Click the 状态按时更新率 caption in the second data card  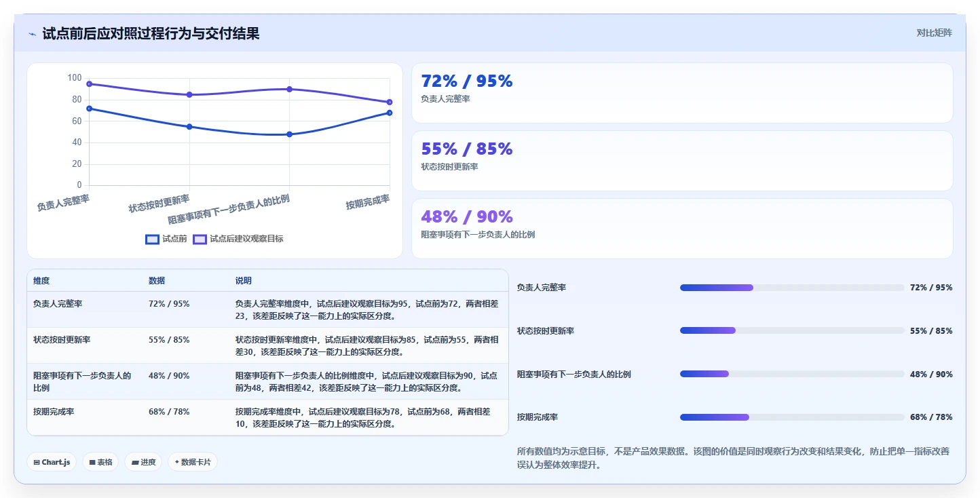click(x=449, y=167)
